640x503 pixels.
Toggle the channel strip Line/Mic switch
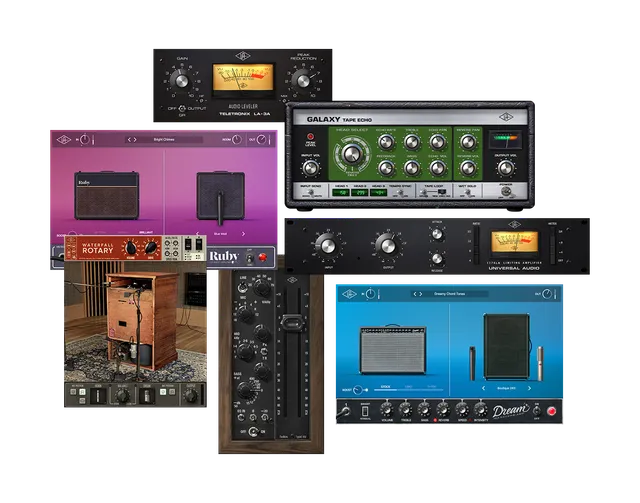242,288
